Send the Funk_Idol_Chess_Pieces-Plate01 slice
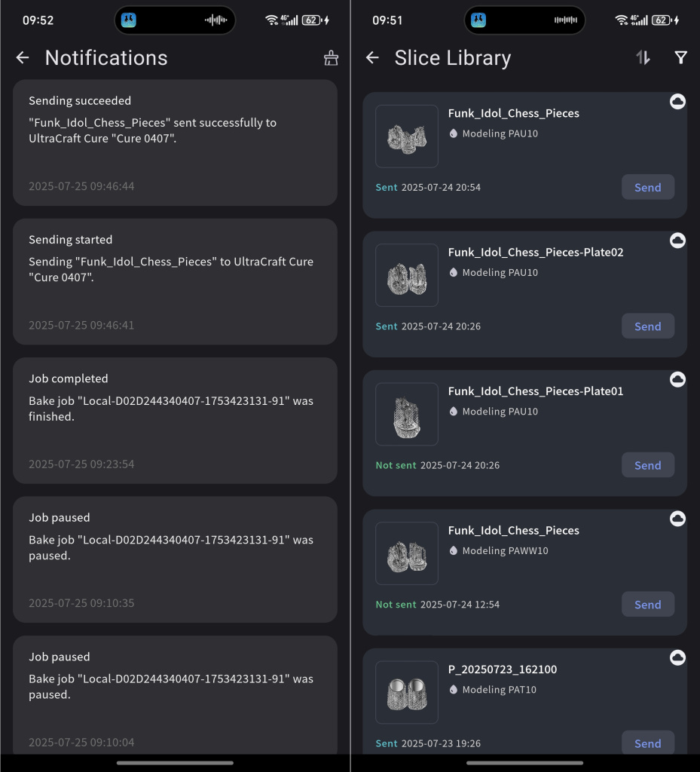The height and width of the screenshot is (772, 700). coord(647,465)
